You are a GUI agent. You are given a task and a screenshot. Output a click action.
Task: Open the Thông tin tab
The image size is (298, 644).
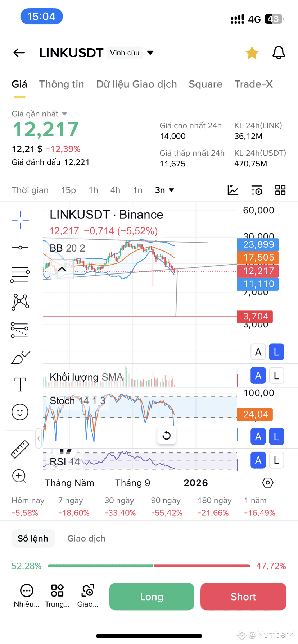tap(62, 84)
